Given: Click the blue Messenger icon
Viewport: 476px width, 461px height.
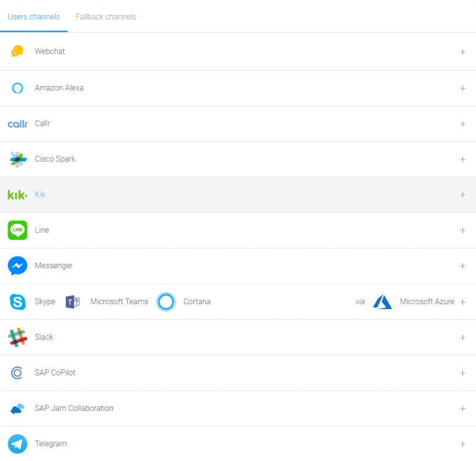Looking at the screenshot, I should tap(17, 266).
